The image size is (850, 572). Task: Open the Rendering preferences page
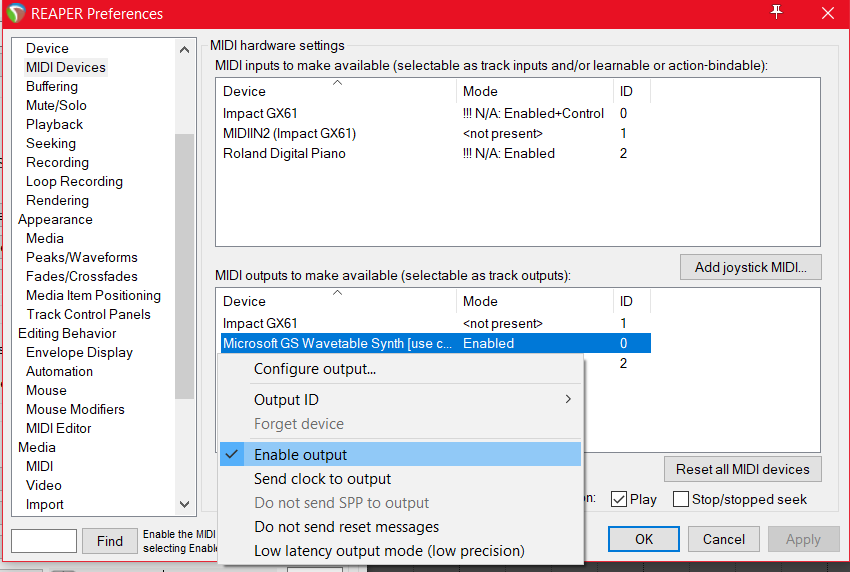[57, 200]
